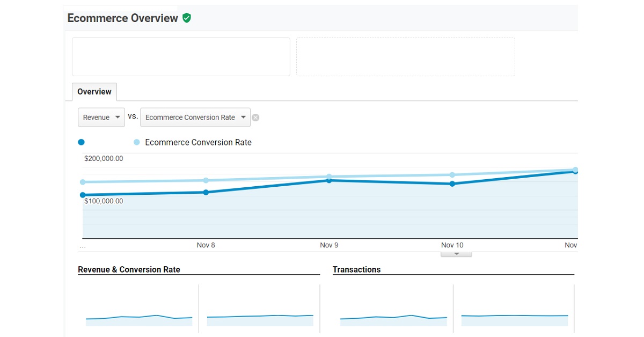
Task: Select the Conversion Rate point on Nov 8
Action: point(206,180)
